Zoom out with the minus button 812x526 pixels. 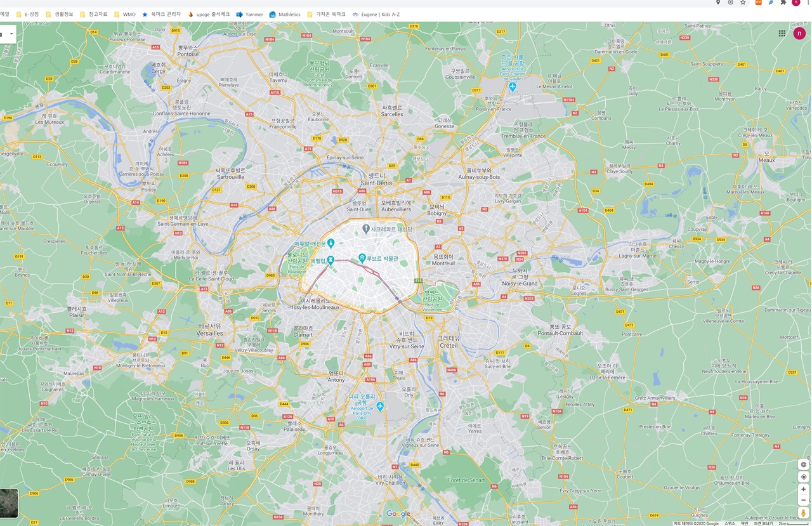[803, 500]
